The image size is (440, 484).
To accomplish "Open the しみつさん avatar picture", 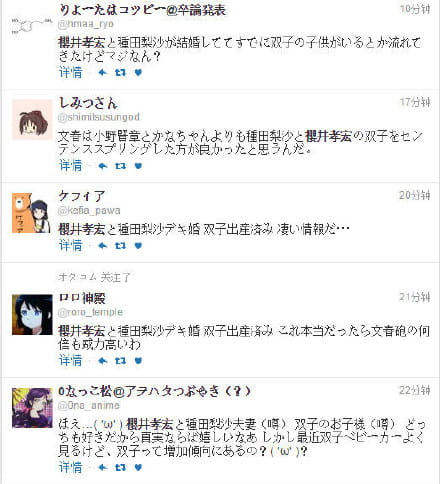I will tap(32, 120).
